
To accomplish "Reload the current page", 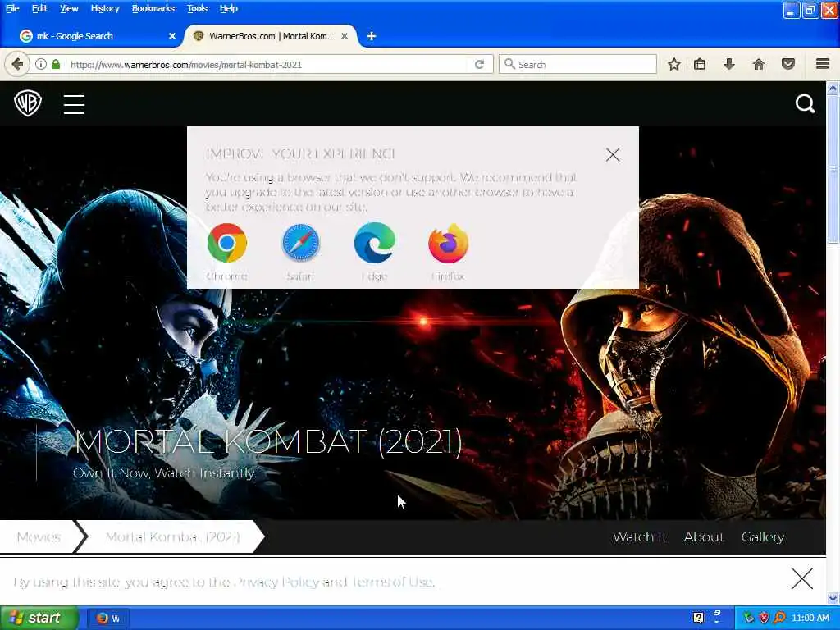I will [x=479, y=64].
